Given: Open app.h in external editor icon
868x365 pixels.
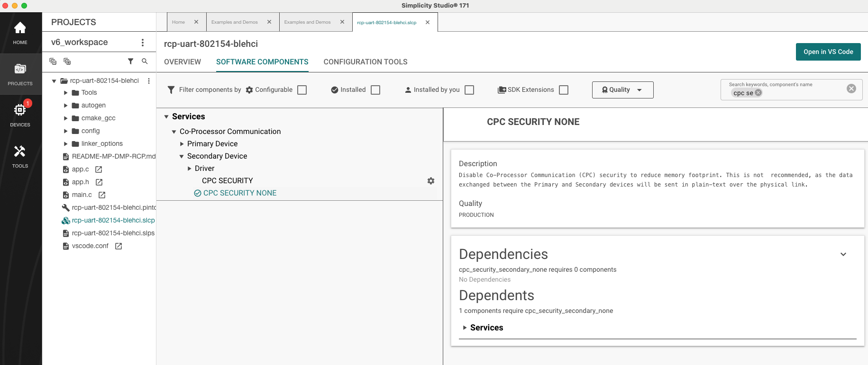Looking at the screenshot, I should [x=99, y=182].
